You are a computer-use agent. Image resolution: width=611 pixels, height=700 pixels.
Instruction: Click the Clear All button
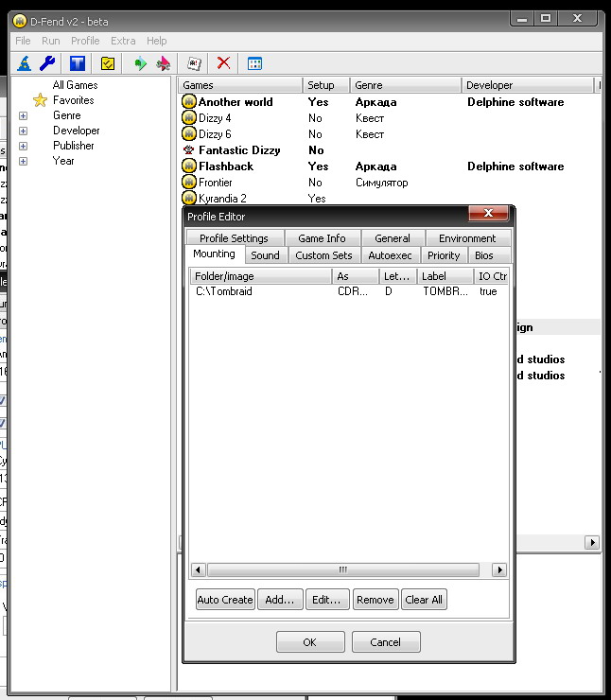(x=423, y=600)
